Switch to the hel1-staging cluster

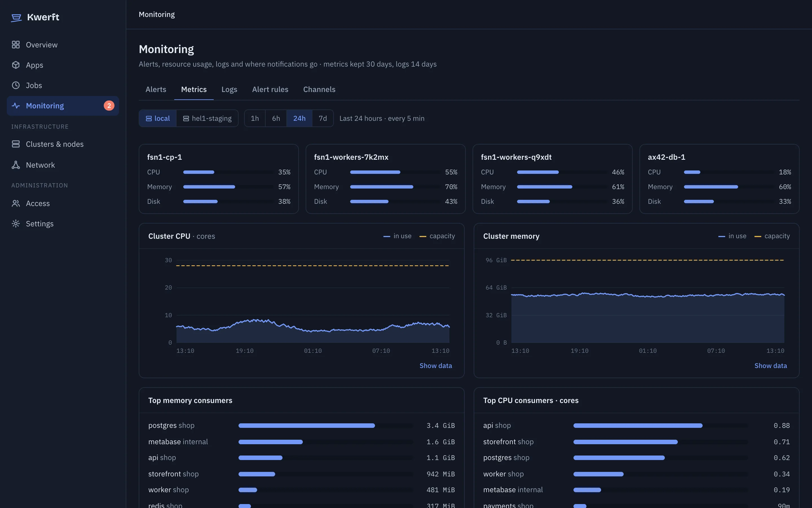(207, 118)
